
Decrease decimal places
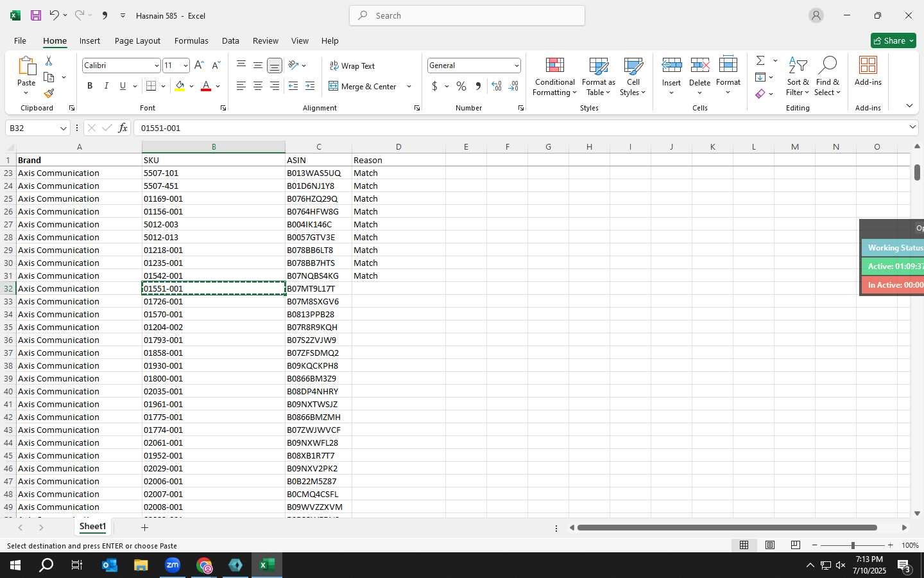pos(513,86)
